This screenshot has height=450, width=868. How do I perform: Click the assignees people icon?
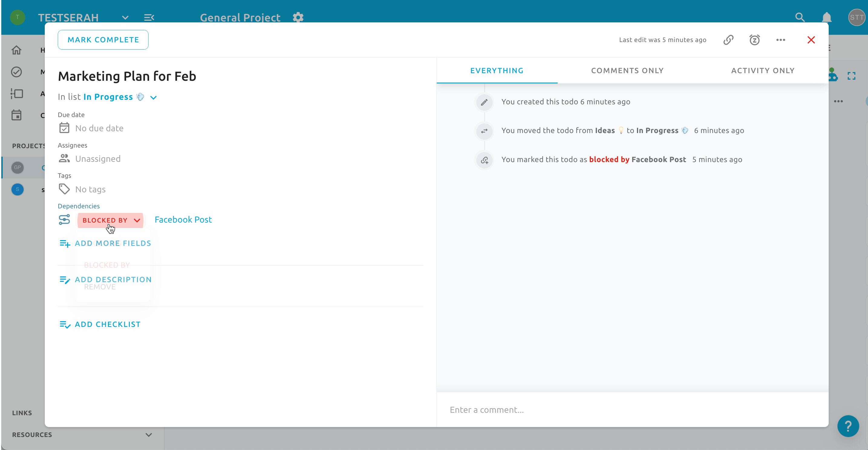click(x=64, y=158)
